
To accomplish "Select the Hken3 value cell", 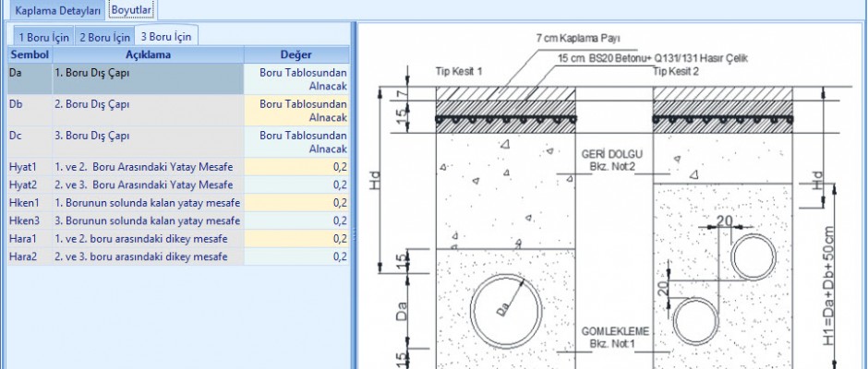I will [297, 220].
